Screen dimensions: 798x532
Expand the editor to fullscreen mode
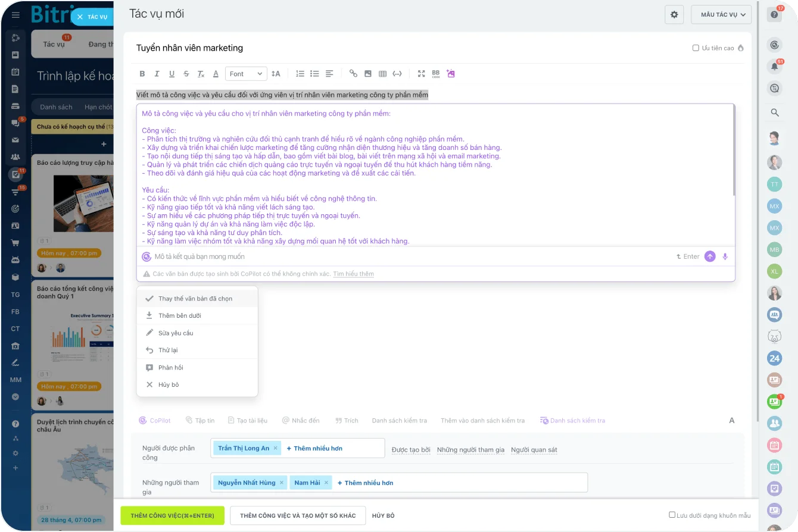[421, 73]
